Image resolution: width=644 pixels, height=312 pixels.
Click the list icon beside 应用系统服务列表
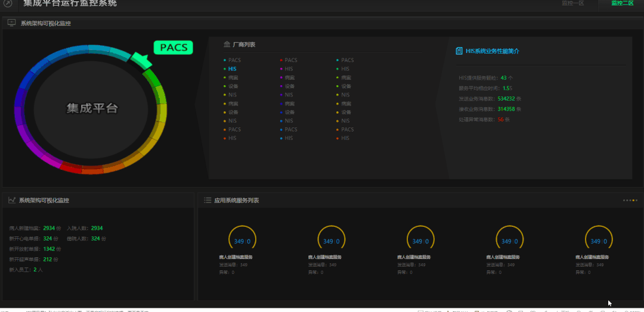point(207,201)
